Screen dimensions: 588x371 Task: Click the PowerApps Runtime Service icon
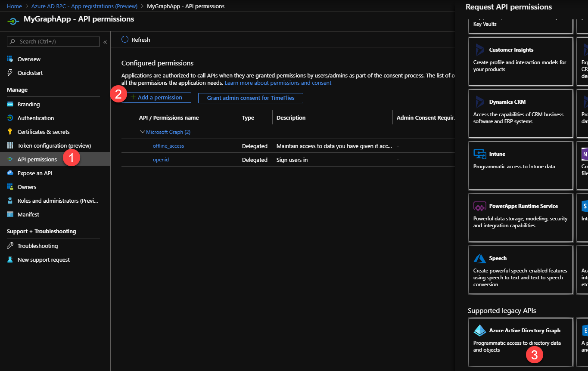tap(480, 206)
